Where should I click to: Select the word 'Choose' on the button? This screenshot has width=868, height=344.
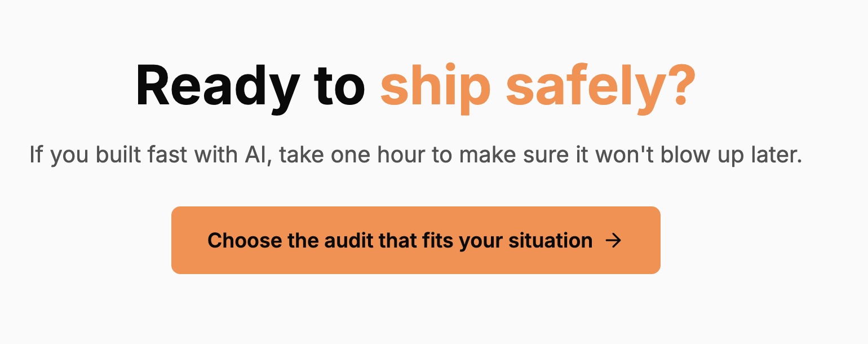tap(245, 240)
